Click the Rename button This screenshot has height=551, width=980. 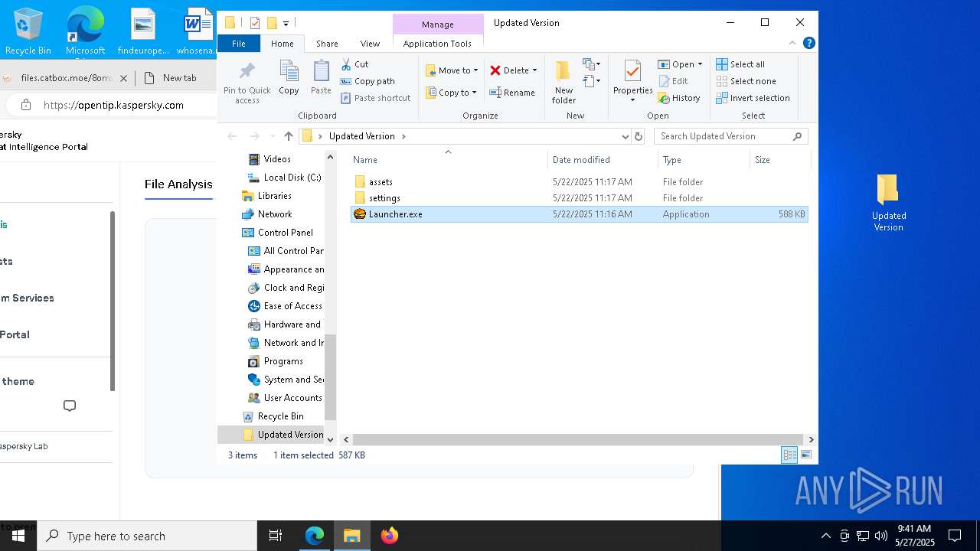click(x=512, y=93)
